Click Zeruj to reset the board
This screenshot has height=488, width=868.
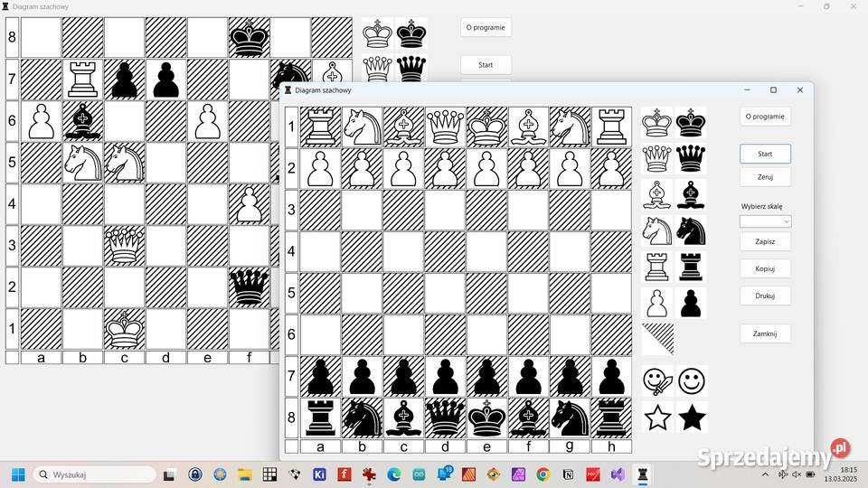[x=765, y=177]
